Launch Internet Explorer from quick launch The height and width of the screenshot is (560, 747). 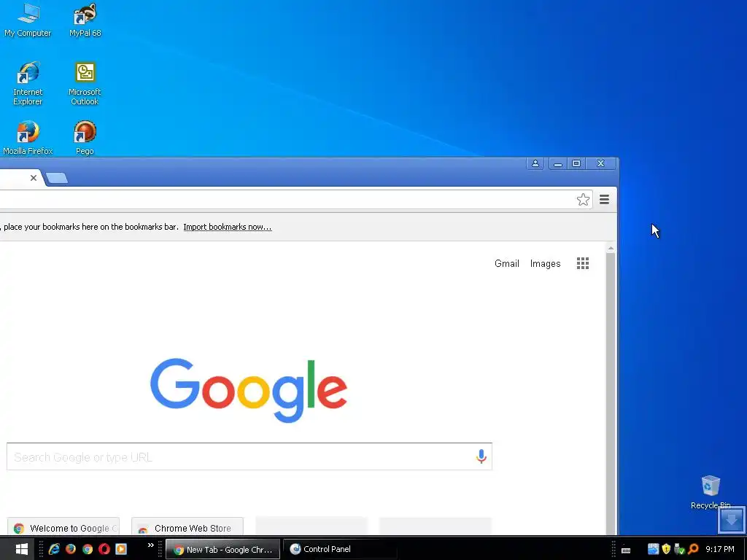coord(54,549)
